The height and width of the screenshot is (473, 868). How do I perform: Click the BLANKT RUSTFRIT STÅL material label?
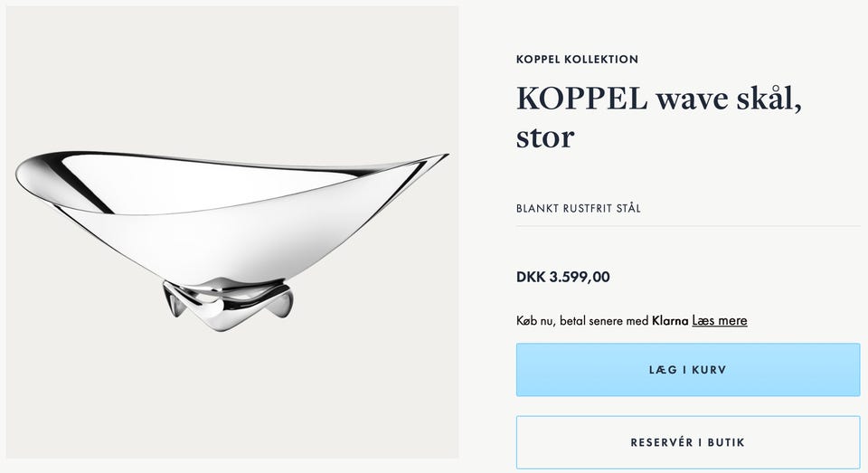point(578,209)
